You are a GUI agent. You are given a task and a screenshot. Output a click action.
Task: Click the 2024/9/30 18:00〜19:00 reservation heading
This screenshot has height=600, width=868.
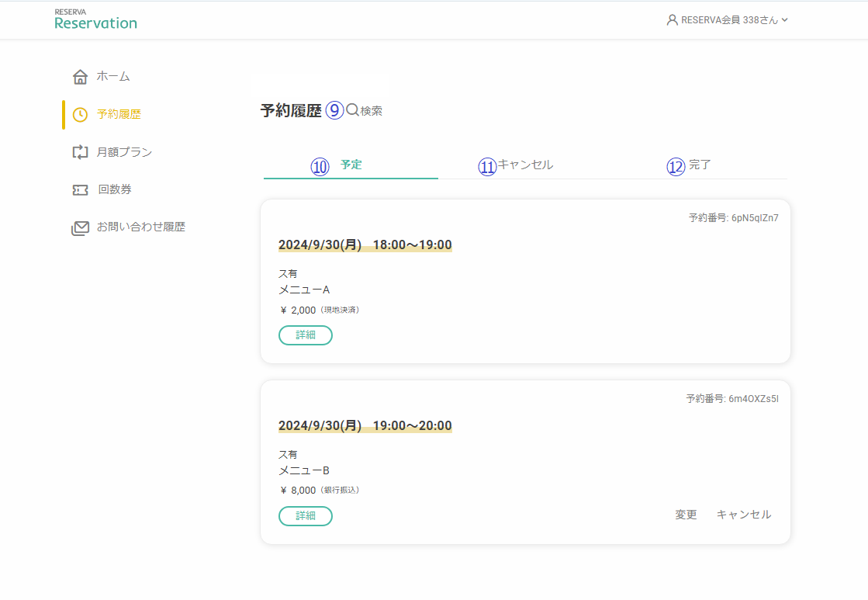point(365,245)
